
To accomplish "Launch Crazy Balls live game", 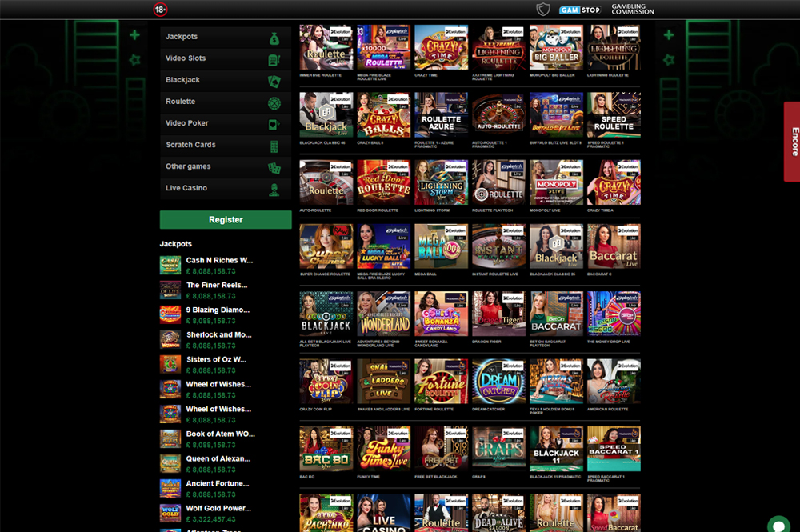I will coord(384,114).
